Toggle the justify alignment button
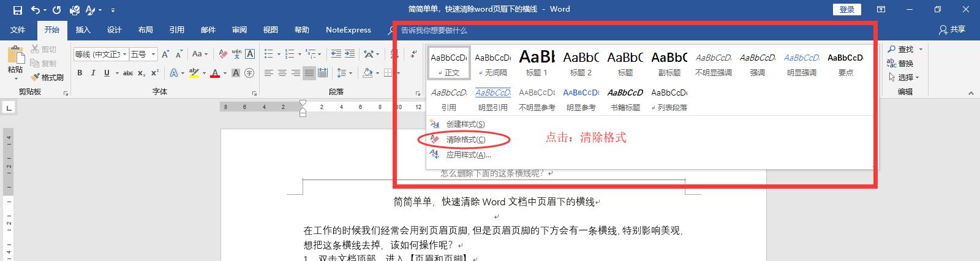Image resolution: width=980 pixels, height=261 pixels. (309, 73)
